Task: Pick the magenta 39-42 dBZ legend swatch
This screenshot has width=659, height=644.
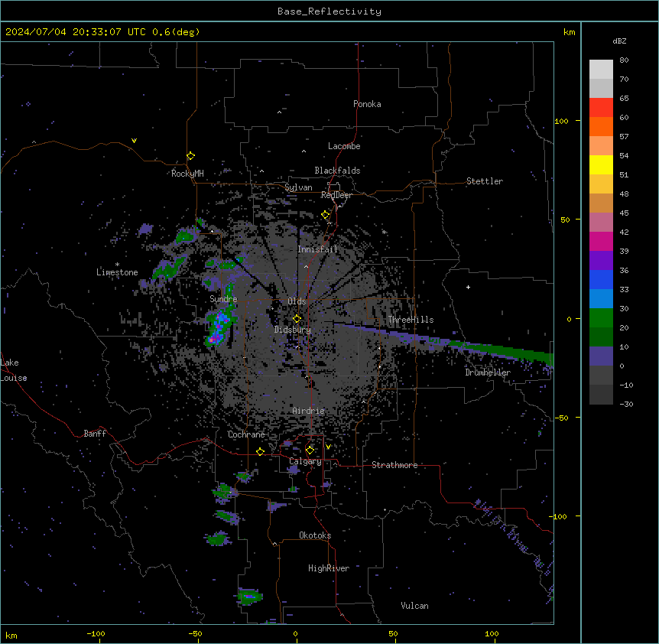Action: (x=601, y=242)
